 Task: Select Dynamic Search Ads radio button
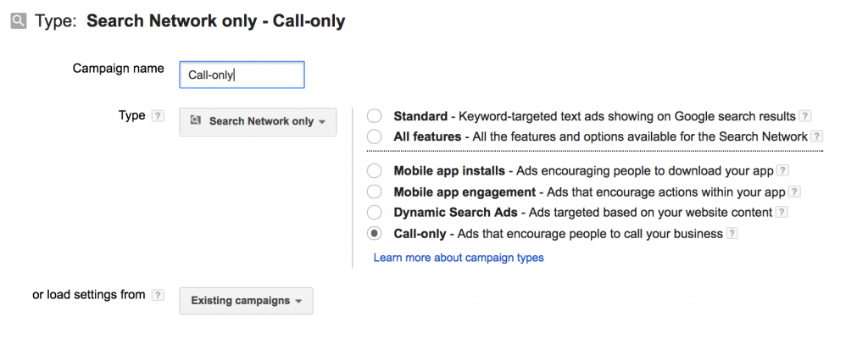click(374, 212)
